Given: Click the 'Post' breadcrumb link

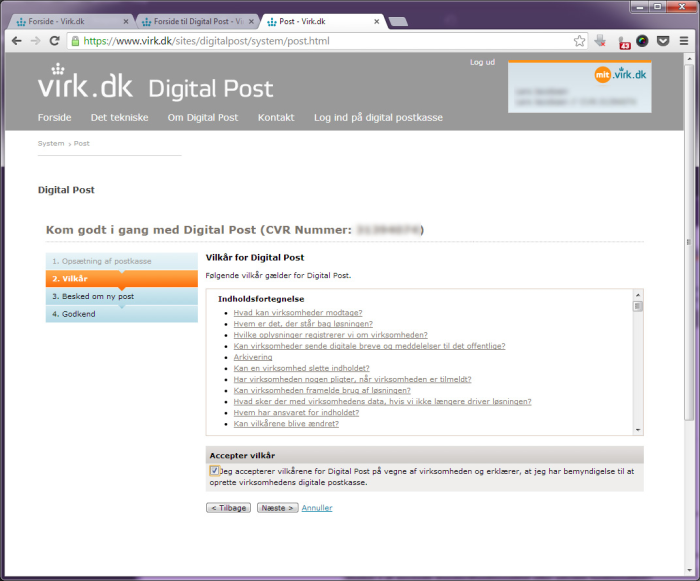Looking at the screenshot, I should pos(81,143).
